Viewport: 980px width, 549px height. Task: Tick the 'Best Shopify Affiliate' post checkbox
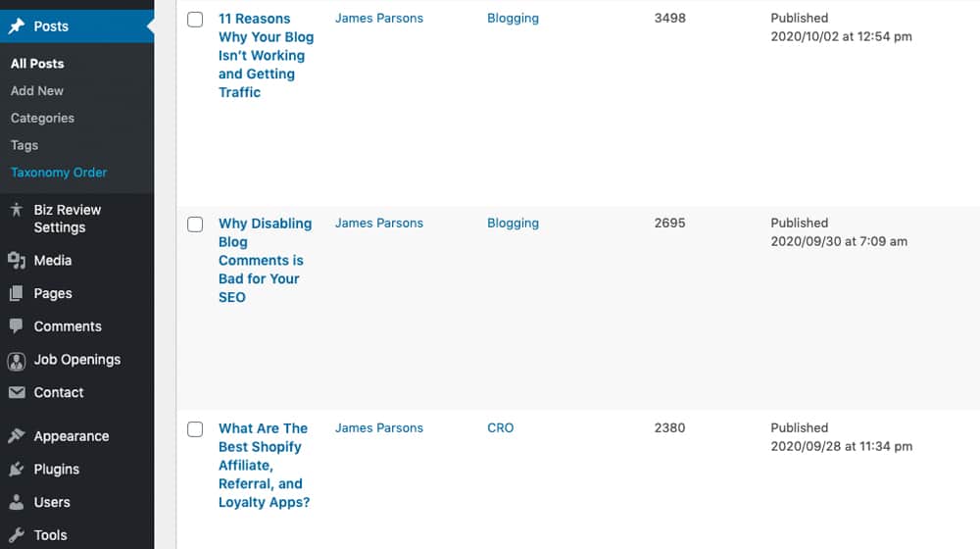pyautogui.click(x=195, y=429)
